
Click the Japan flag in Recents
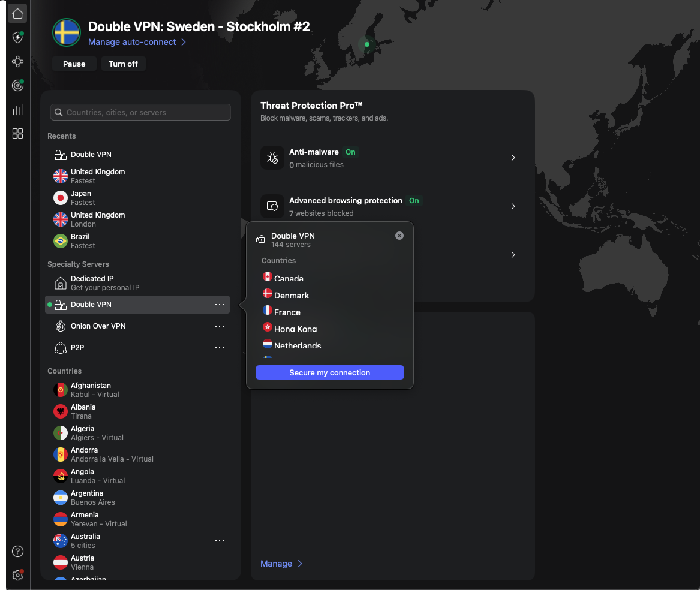(x=60, y=198)
